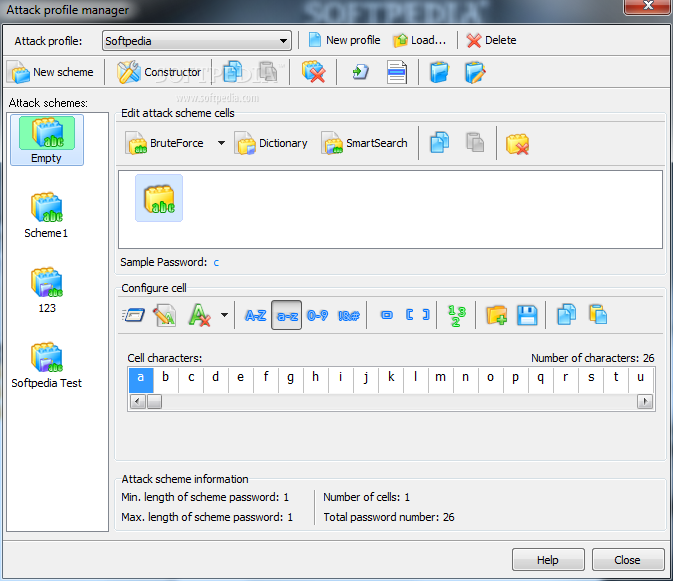
Task: Delete the current attack profile
Action: [x=492, y=40]
